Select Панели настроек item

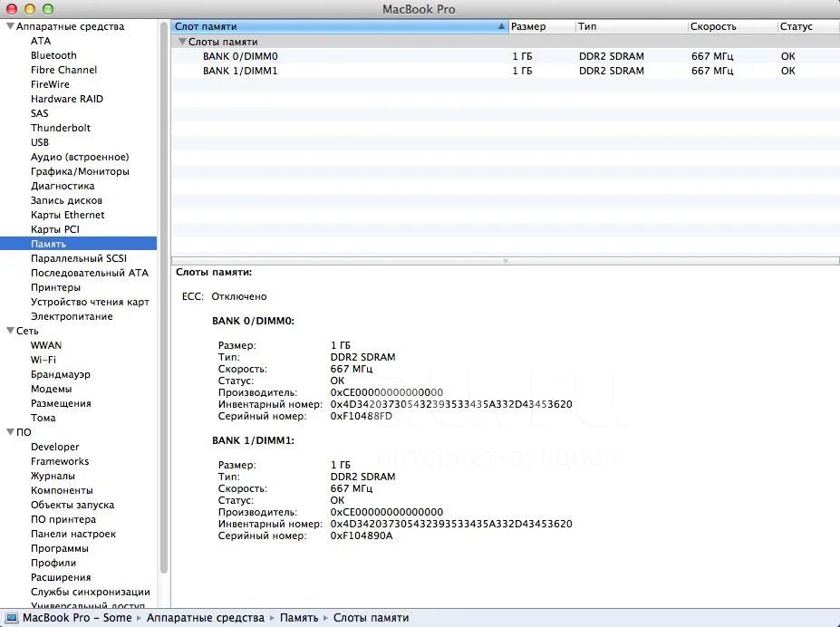point(73,534)
